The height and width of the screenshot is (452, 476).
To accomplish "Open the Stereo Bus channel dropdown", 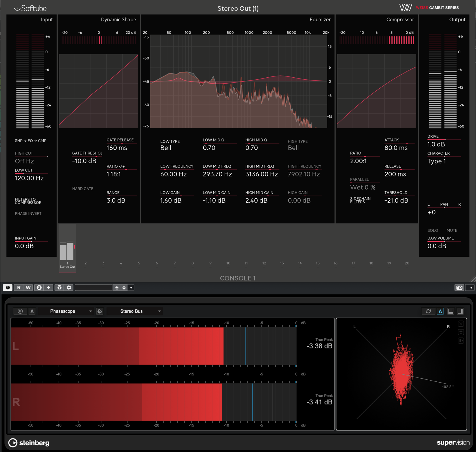I will [134, 311].
